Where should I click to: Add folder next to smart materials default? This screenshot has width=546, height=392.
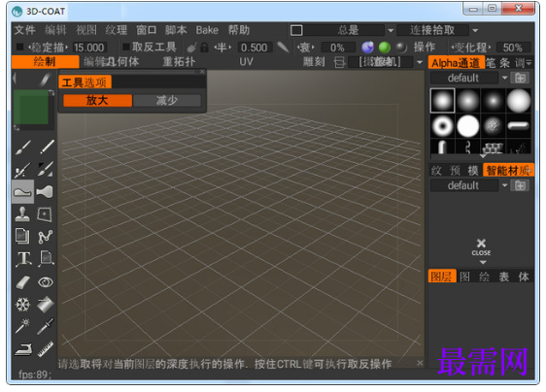tap(520, 185)
